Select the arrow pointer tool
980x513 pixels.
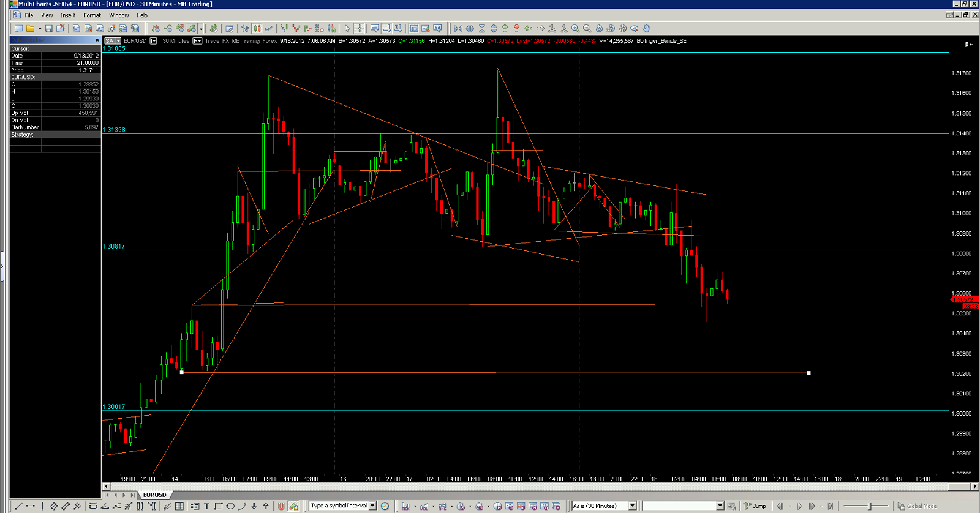[x=347, y=28]
